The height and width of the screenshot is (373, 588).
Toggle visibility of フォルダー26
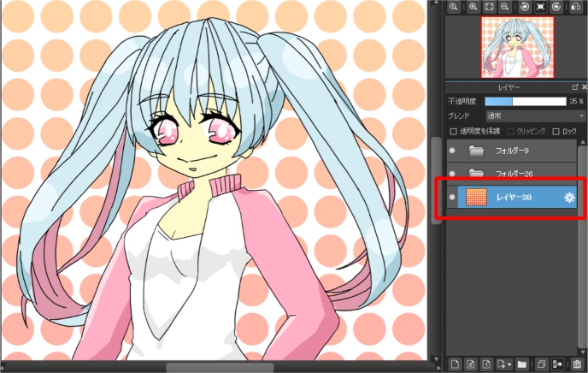click(x=452, y=174)
